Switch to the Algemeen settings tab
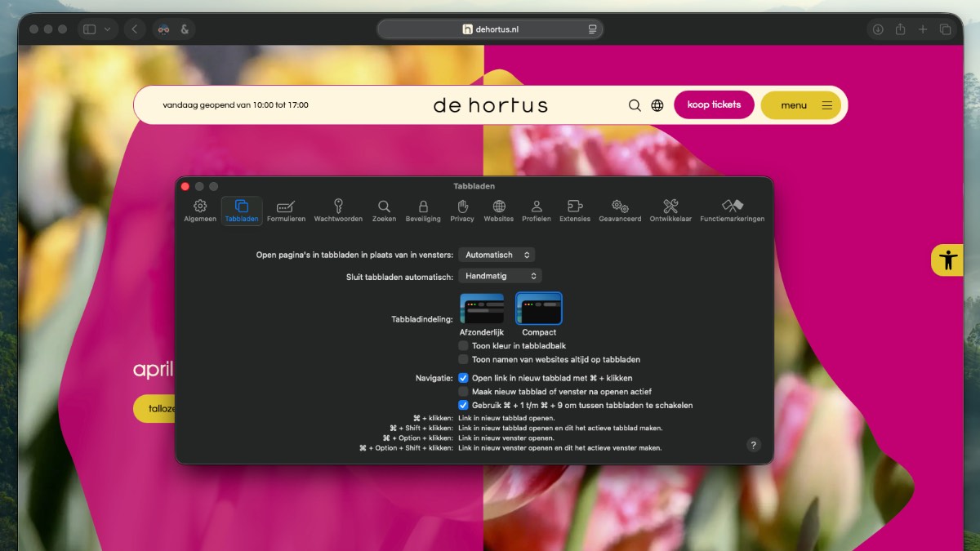Viewport: 980px width, 551px height. point(199,211)
